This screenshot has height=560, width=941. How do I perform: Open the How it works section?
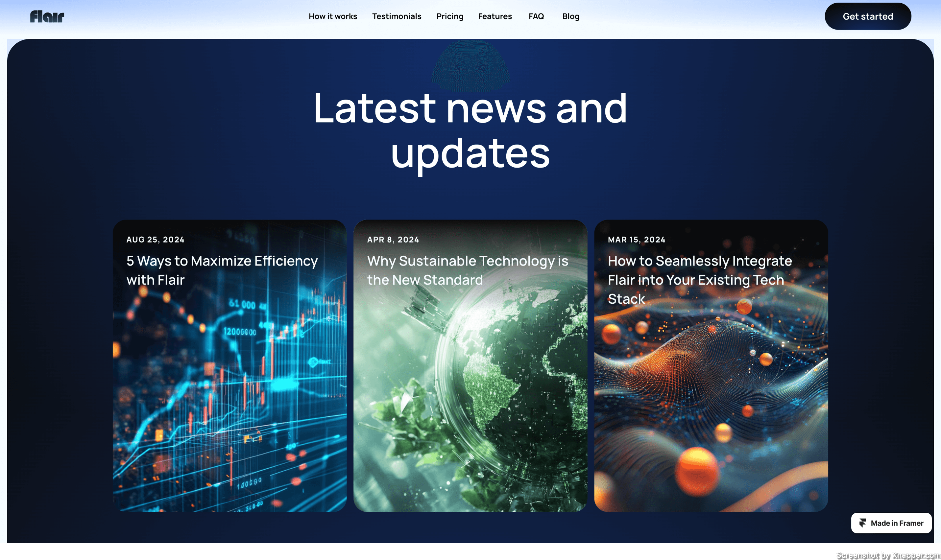coord(332,17)
